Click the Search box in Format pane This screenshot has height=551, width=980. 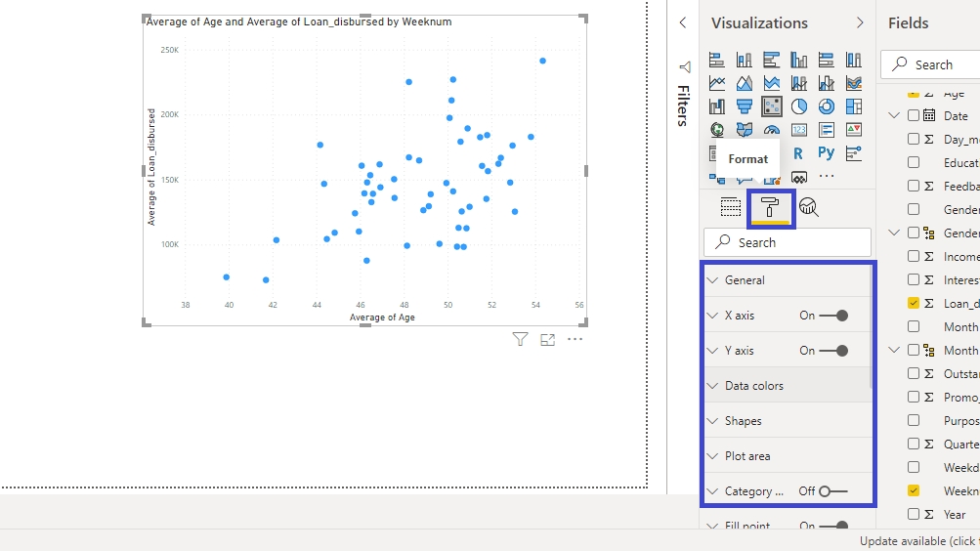click(787, 242)
